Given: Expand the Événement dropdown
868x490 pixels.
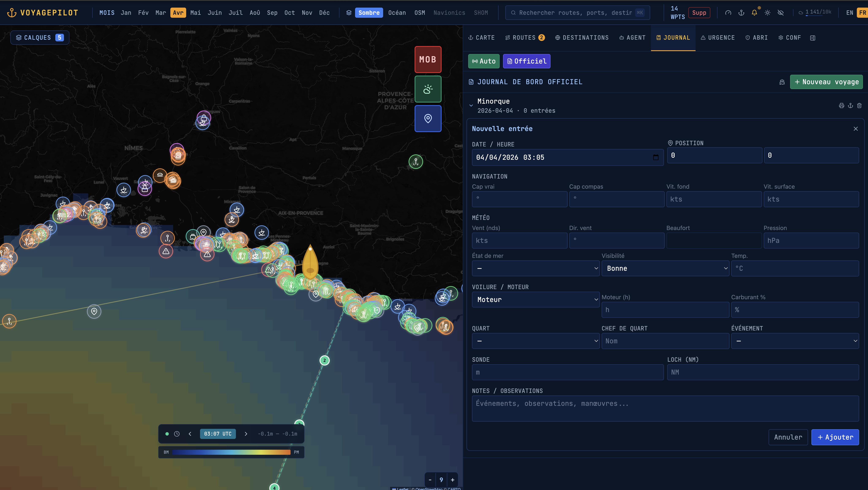Looking at the screenshot, I should pyautogui.click(x=795, y=341).
